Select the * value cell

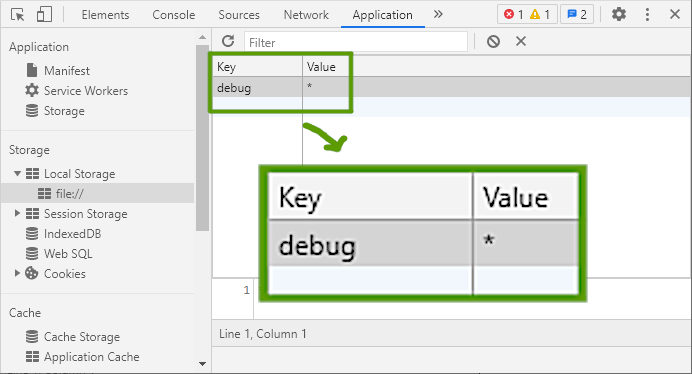(x=326, y=87)
